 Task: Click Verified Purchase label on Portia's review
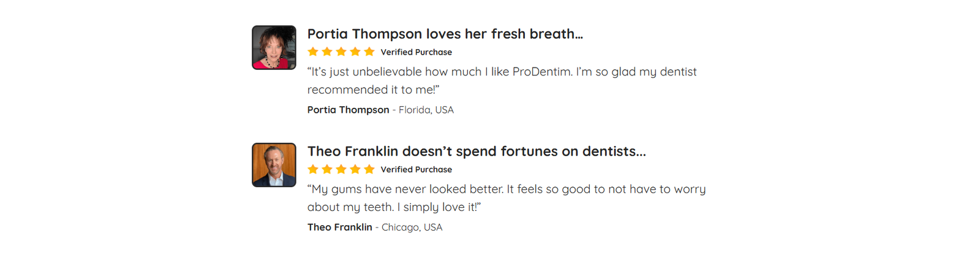[416, 52]
